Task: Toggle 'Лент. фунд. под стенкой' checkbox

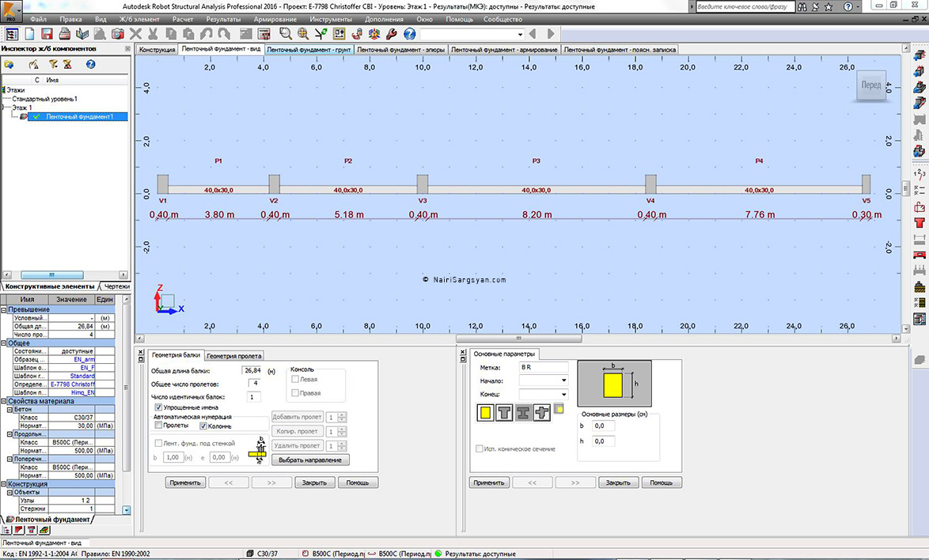Action: click(158, 443)
